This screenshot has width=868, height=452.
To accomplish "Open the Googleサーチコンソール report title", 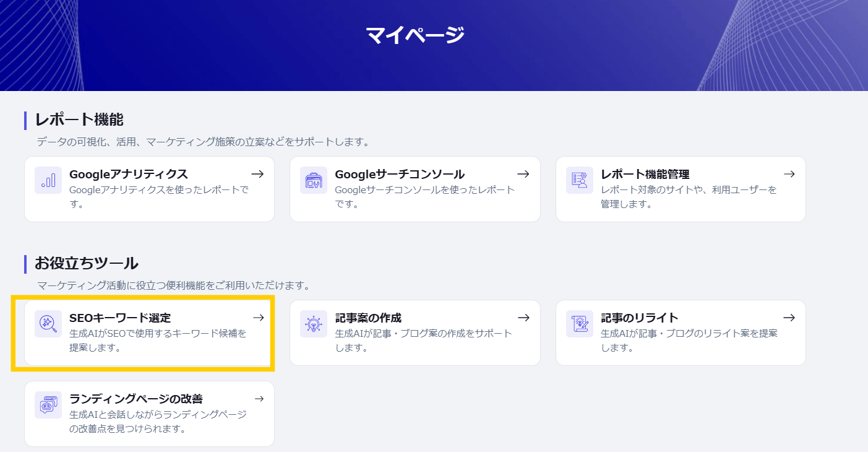I will click(399, 175).
